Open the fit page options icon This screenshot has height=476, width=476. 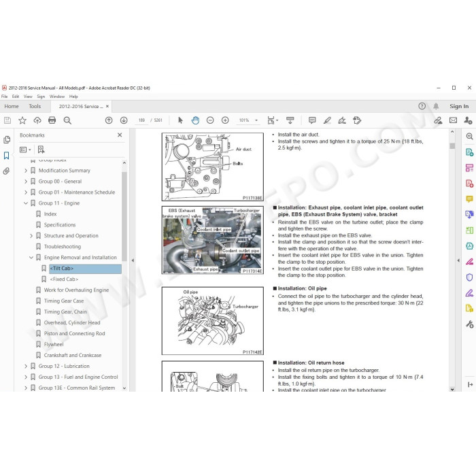[x=272, y=120]
